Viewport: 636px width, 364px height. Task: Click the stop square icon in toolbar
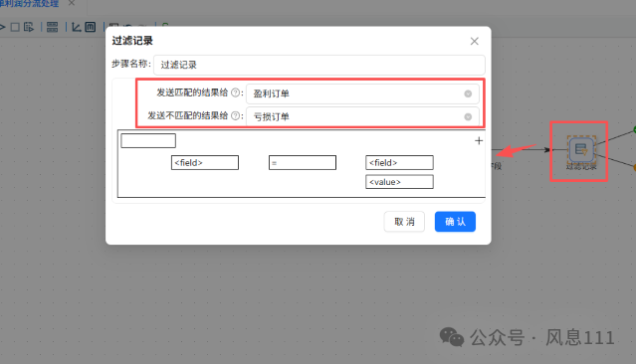(15, 27)
